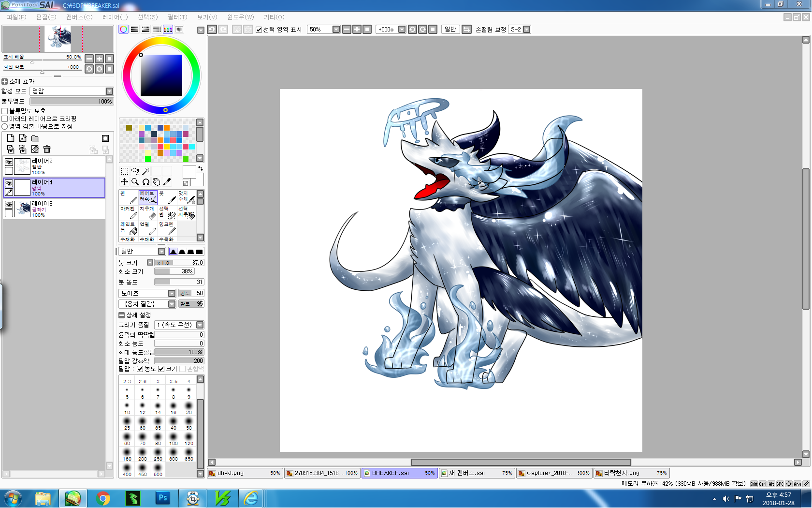
Task: Open the 편집(E) menu
Action: (x=46, y=17)
